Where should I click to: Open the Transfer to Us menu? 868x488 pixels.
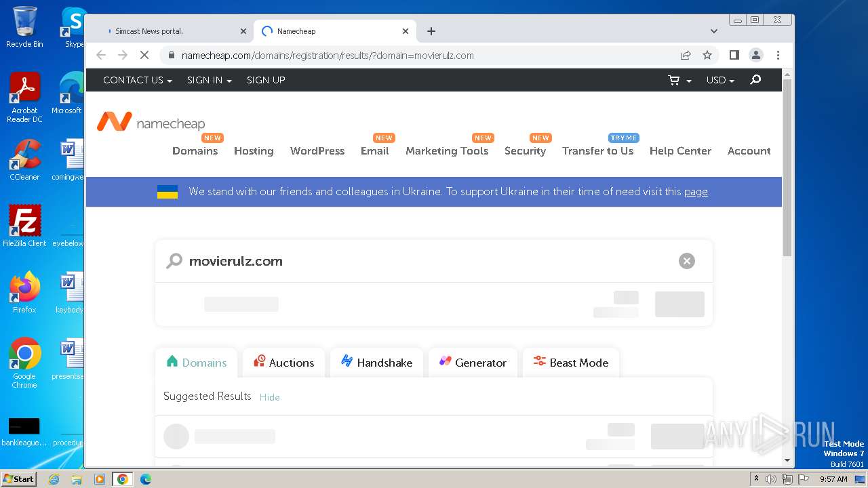click(x=597, y=151)
